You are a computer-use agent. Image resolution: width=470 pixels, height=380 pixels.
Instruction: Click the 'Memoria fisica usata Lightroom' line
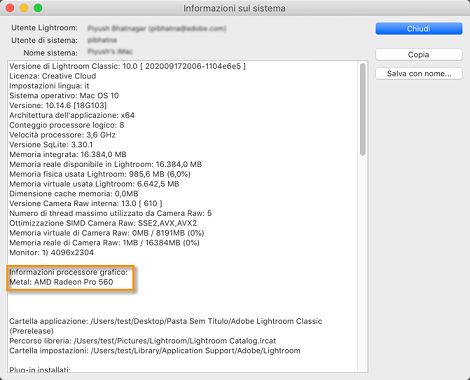click(100, 174)
